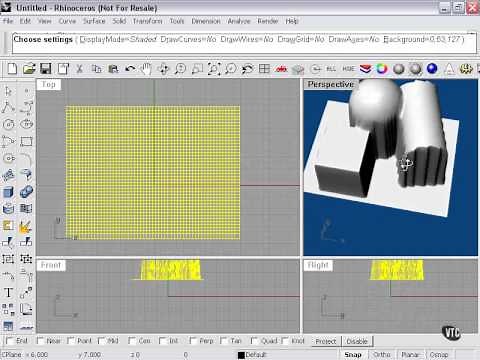The height and width of the screenshot is (360, 480).
Task: Click the black Default layer color swatch
Action: click(x=241, y=355)
